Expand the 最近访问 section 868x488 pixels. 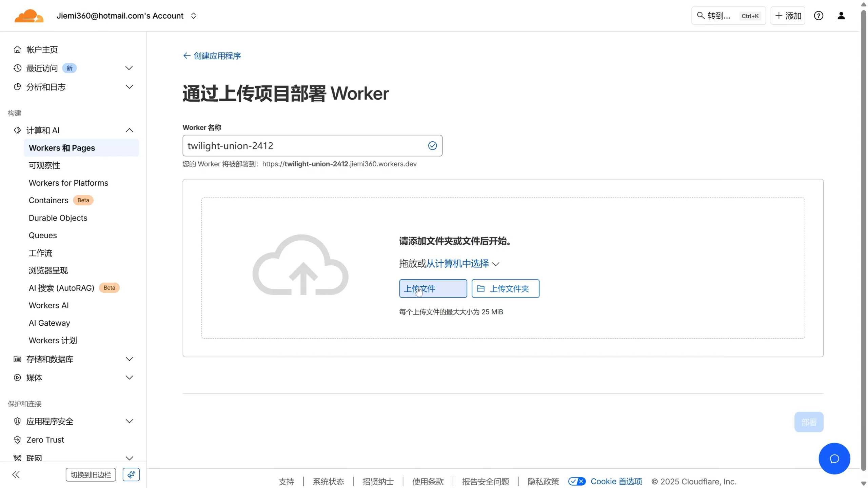click(x=129, y=68)
